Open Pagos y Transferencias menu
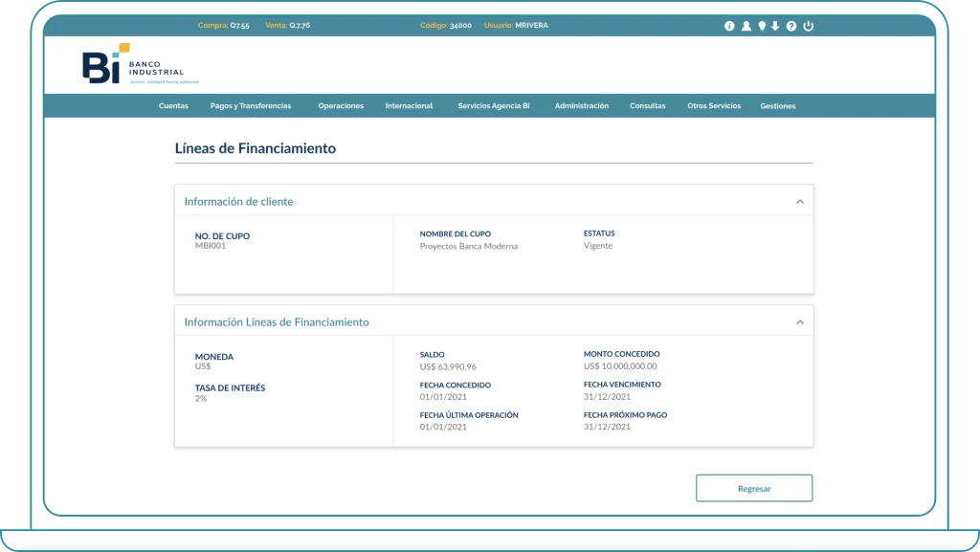This screenshot has width=980, height=552. (251, 106)
